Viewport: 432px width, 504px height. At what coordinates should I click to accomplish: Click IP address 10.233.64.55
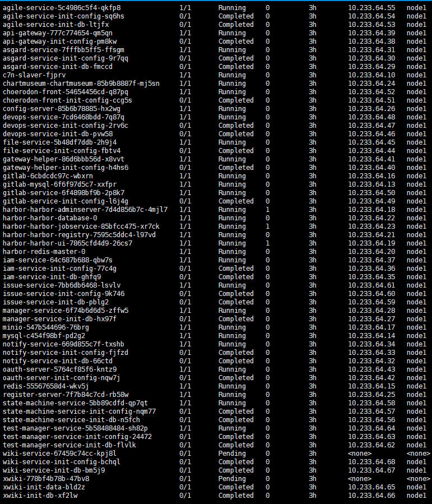[371, 8]
